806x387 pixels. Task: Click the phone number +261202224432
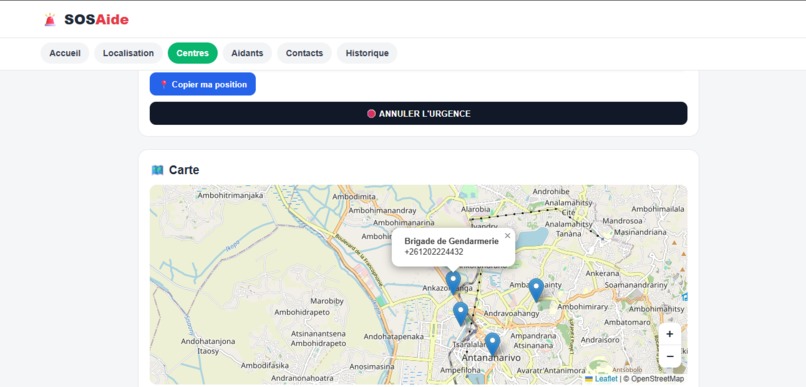(x=434, y=252)
